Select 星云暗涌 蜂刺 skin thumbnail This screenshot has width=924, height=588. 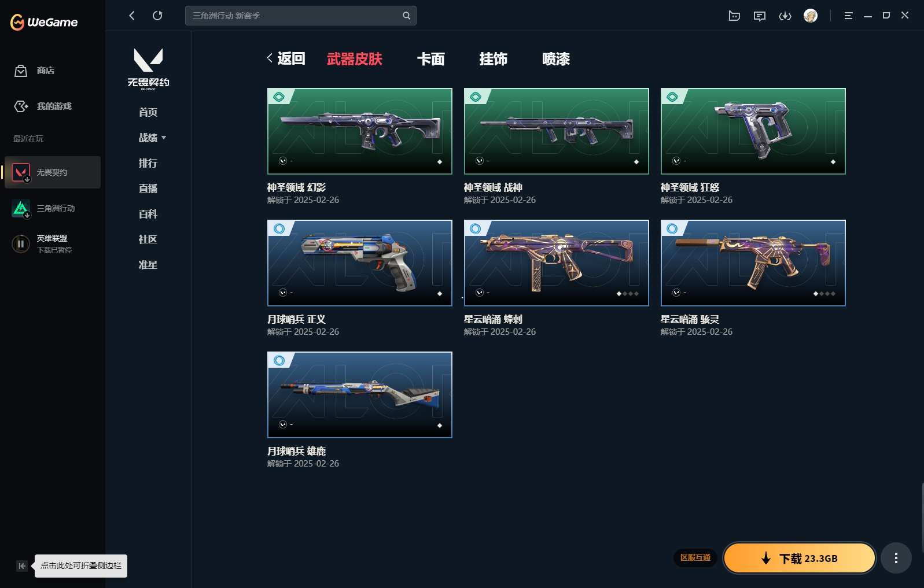click(x=556, y=263)
